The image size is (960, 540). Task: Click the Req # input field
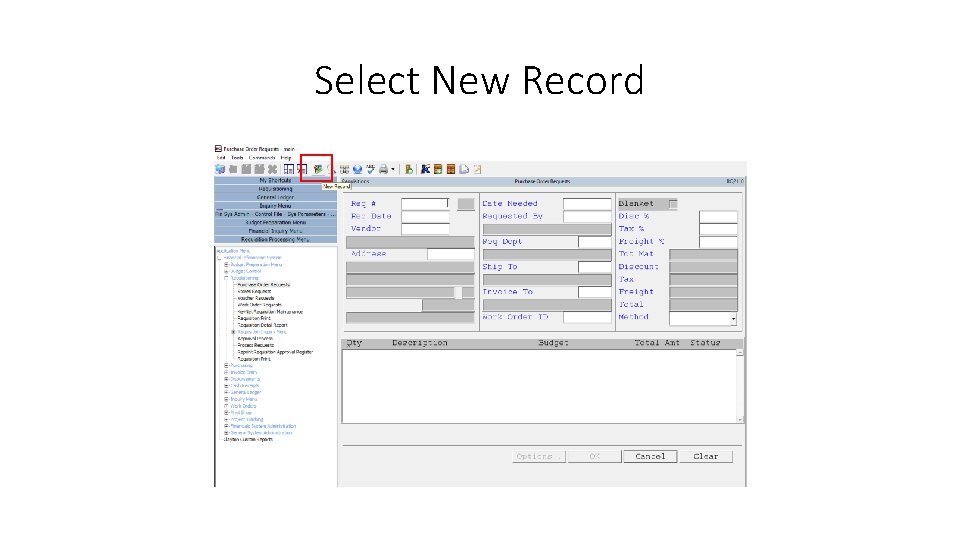point(425,203)
